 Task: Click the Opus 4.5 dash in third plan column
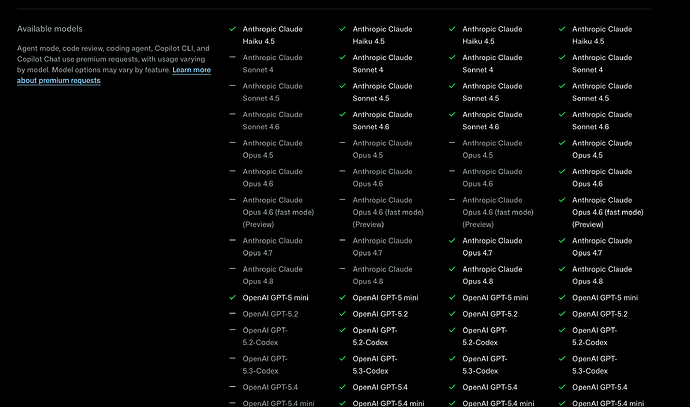pyautogui.click(x=452, y=143)
